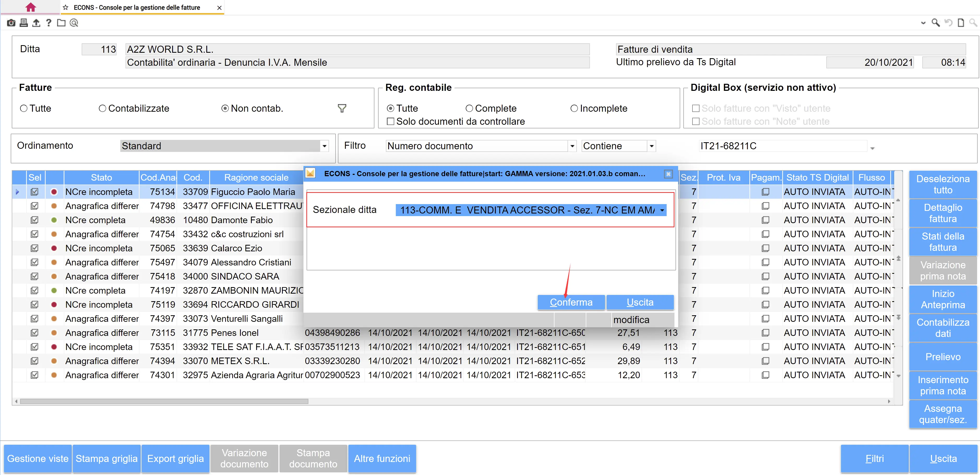This screenshot has width=980, height=475.
Task: Open the Contiene filter condition dropdown
Action: point(651,146)
